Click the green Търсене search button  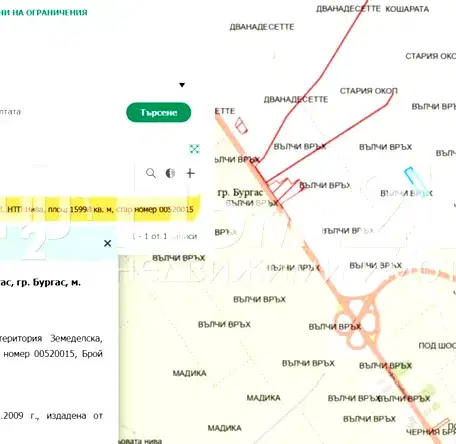pyautogui.click(x=159, y=112)
